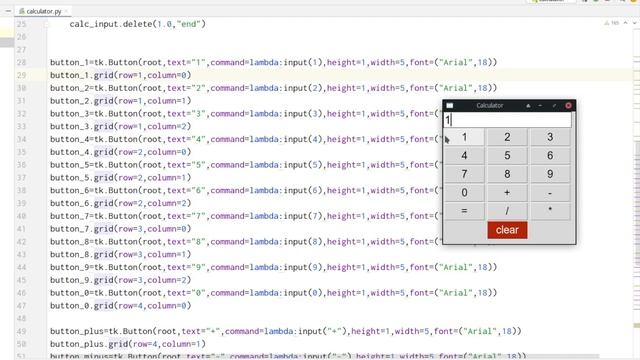This screenshot has height=360, width=640.
Task: Click the button_4.grid(row=2,column=0) line
Action: pyautogui.click(x=120, y=152)
